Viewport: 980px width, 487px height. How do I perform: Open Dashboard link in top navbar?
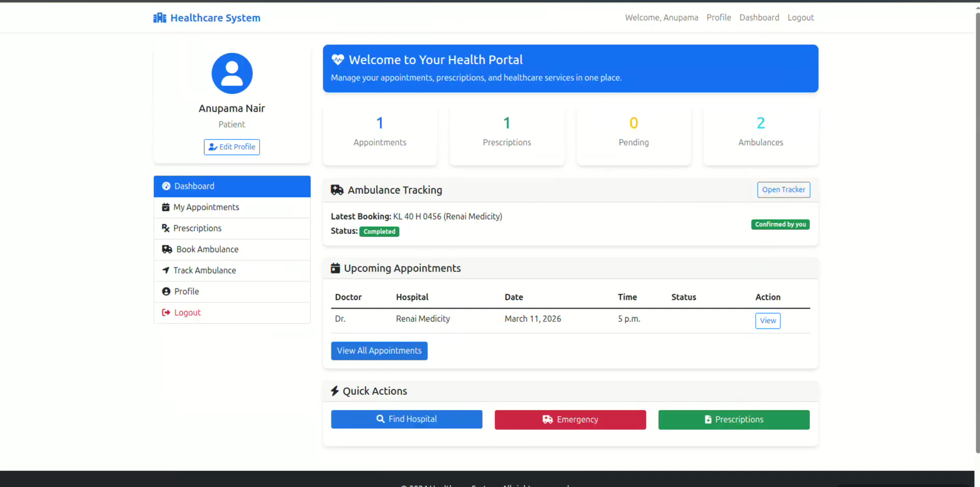click(759, 18)
